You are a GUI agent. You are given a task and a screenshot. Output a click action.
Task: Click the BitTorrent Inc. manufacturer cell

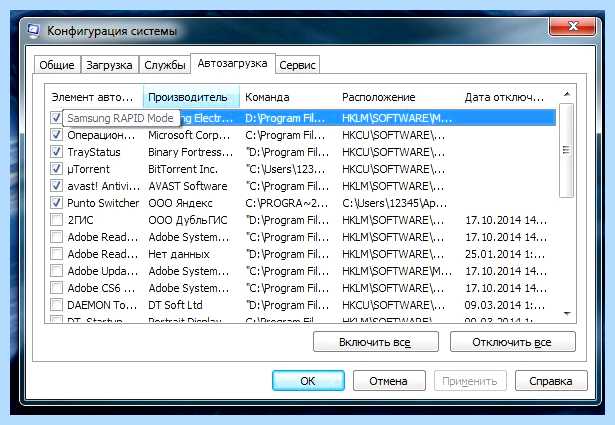click(183, 169)
